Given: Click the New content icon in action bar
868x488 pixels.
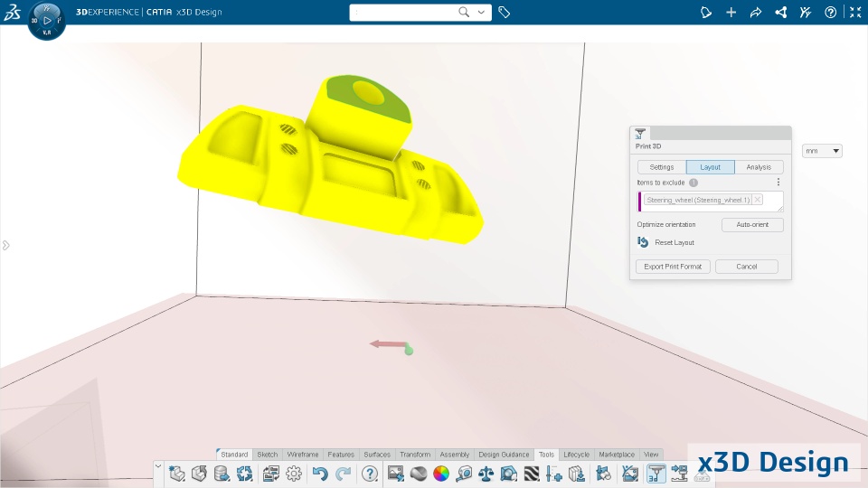Looking at the screenshot, I should [177, 474].
